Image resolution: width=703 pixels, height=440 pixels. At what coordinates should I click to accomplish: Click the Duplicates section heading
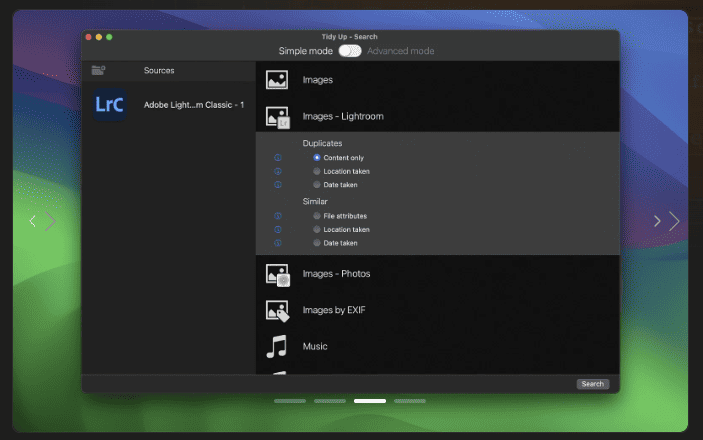[322, 143]
